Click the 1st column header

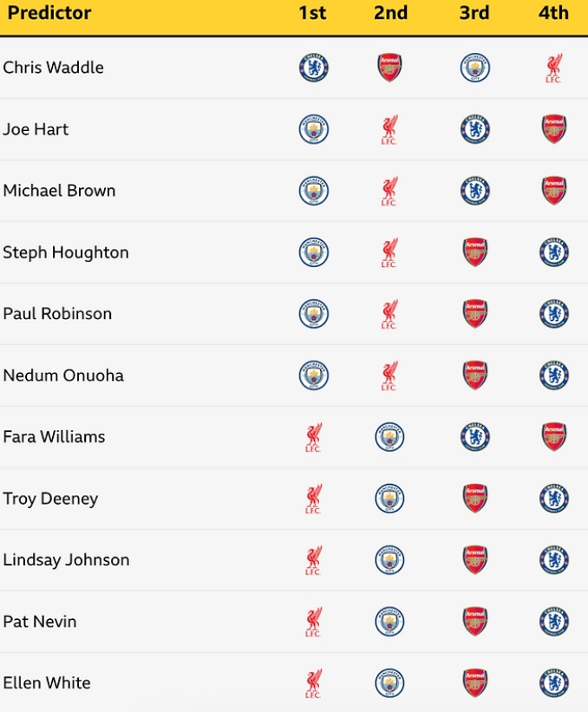coord(312,13)
